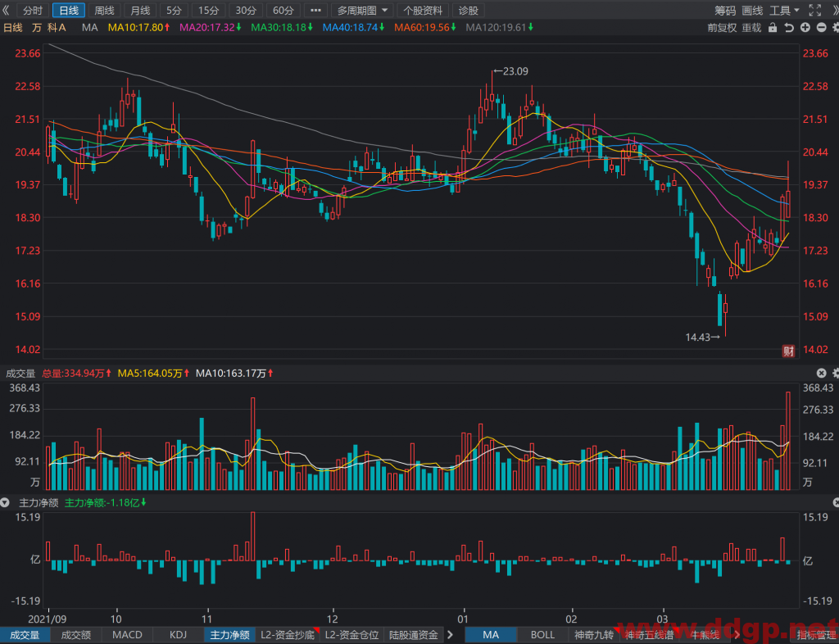Screen dimensions: 839x644
Task: Open the 前复权 price adjustment selector
Action: (723, 28)
